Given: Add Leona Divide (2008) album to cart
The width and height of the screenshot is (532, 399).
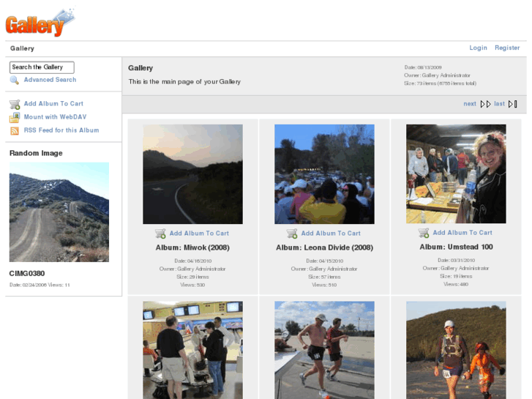Looking at the screenshot, I should coord(331,234).
